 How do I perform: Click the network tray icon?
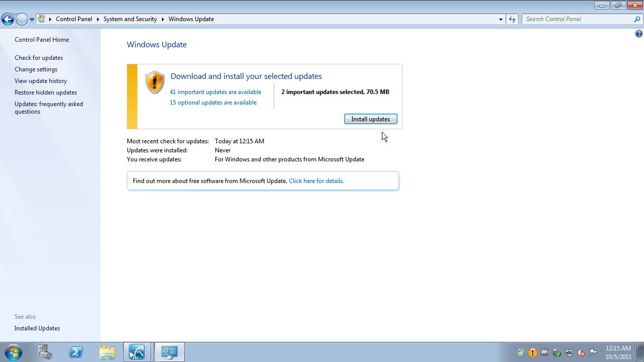pyautogui.click(x=569, y=352)
